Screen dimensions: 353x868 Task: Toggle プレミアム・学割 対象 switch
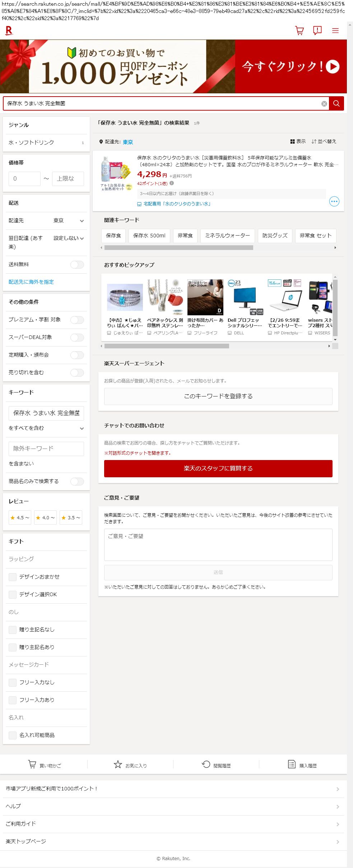click(77, 320)
